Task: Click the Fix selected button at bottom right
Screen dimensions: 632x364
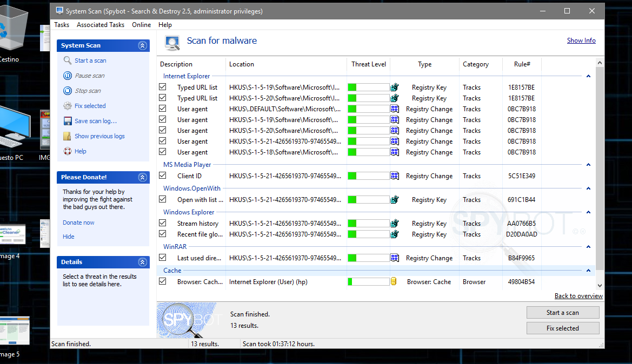Action: [563, 328]
